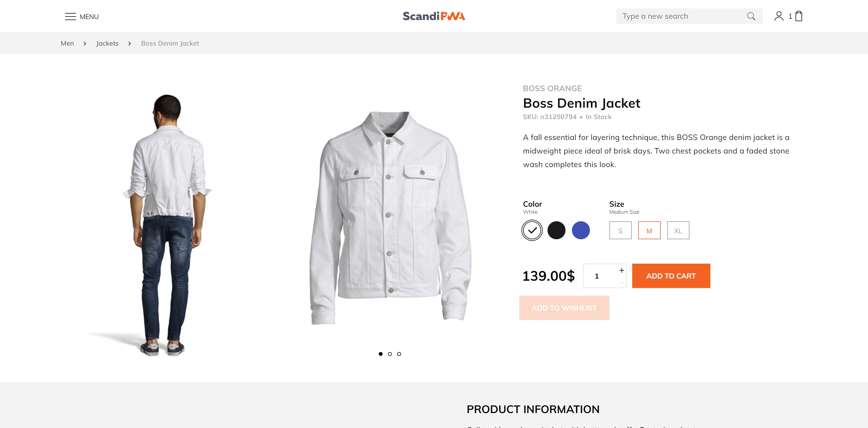Viewport: 868px width, 428px height.
Task: Open the shopping bag cart icon
Action: (799, 16)
